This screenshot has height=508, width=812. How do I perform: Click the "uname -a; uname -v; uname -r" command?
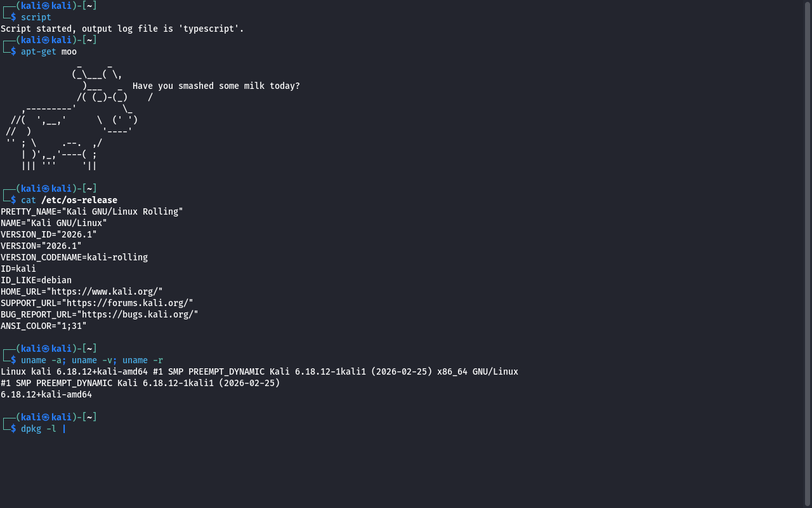coord(91,360)
